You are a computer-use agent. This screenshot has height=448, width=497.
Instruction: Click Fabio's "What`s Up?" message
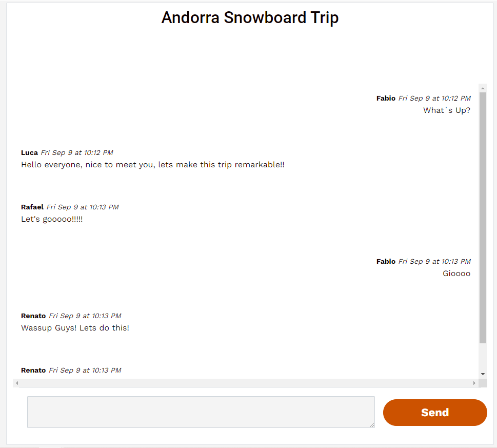point(446,110)
